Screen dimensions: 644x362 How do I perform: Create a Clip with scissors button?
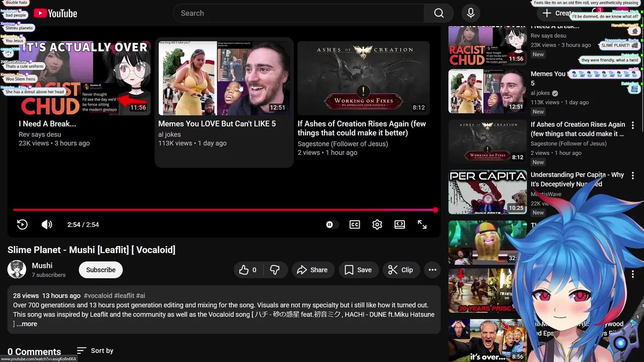click(x=401, y=270)
